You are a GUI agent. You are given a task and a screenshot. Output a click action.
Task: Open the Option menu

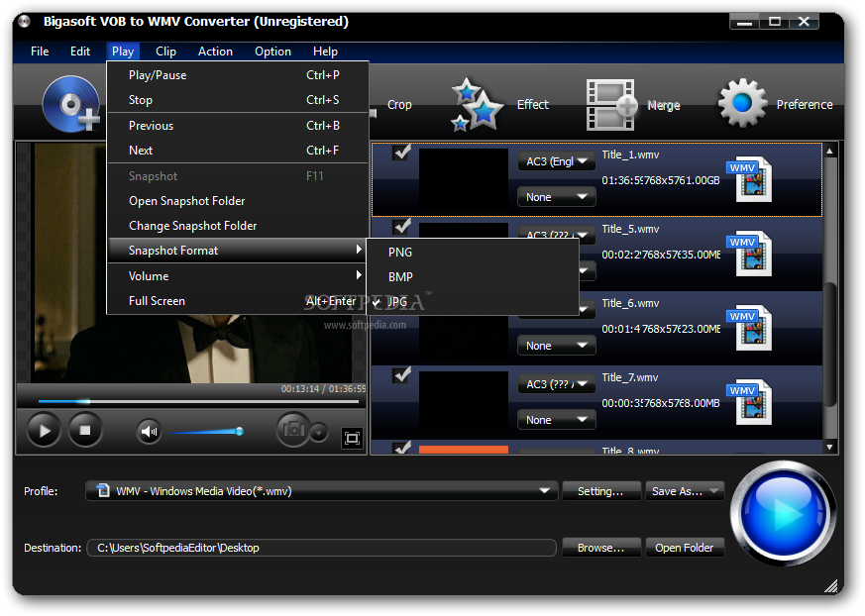272,51
